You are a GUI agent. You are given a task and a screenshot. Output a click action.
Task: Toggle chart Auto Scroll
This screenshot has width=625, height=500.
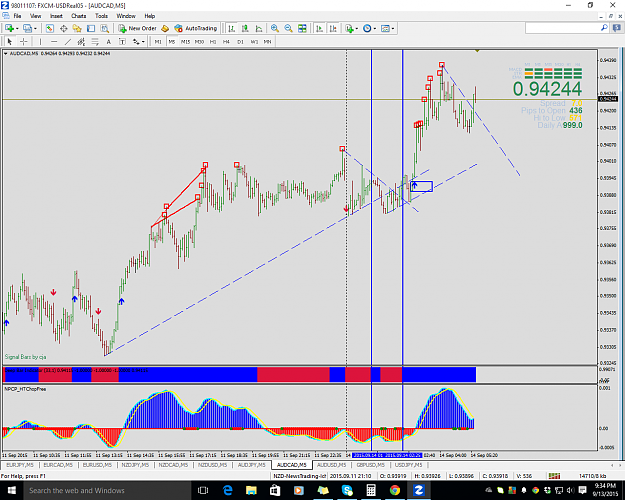[x=319, y=28]
